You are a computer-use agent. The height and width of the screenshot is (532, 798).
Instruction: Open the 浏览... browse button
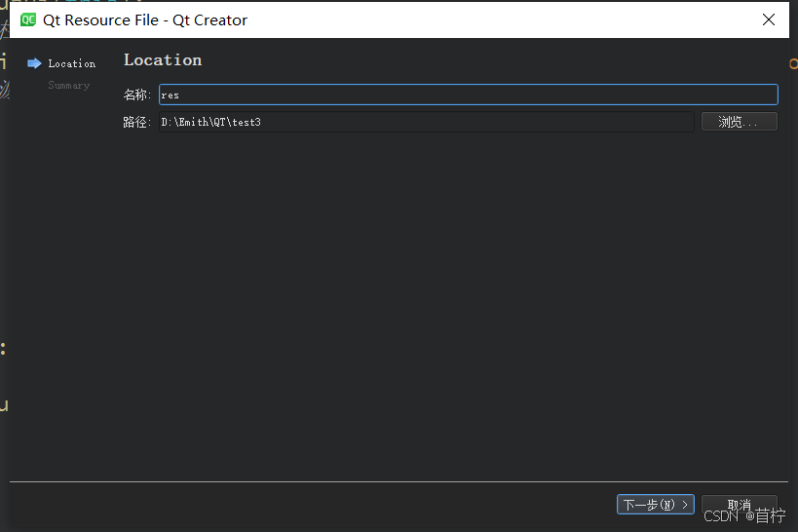click(740, 122)
